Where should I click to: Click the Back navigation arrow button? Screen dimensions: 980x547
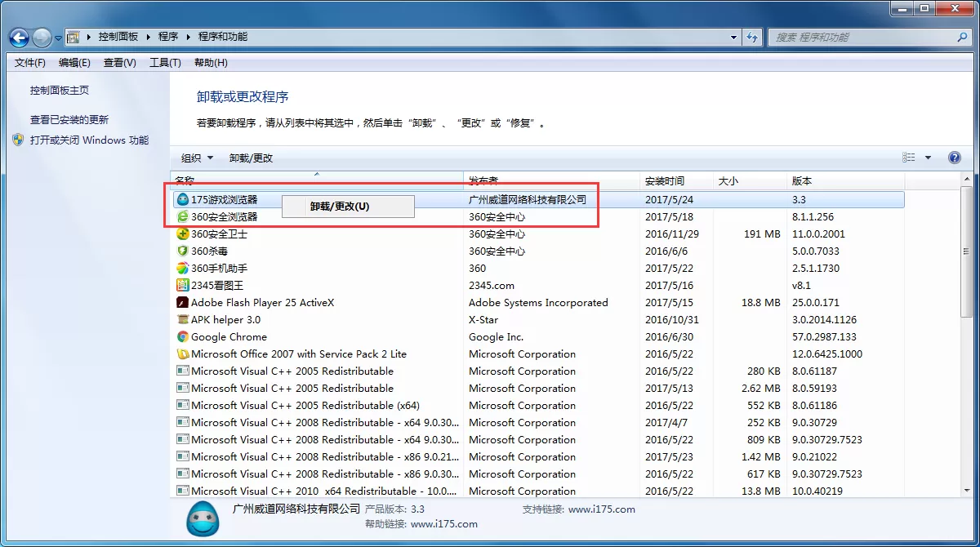19,37
